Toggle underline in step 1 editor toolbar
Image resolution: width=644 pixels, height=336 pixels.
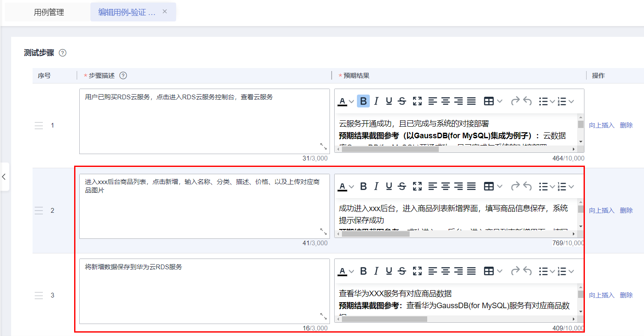coord(389,101)
